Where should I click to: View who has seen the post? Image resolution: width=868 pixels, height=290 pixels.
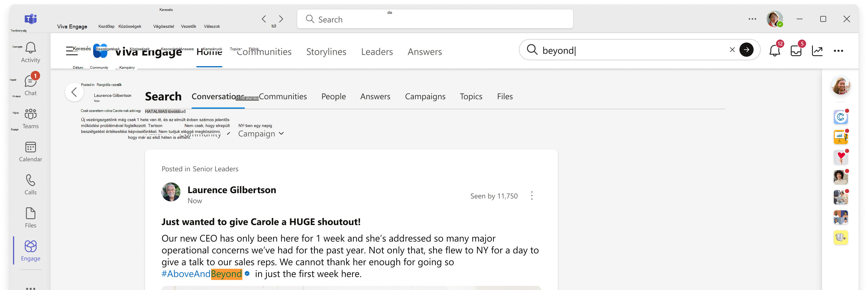click(x=494, y=196)
